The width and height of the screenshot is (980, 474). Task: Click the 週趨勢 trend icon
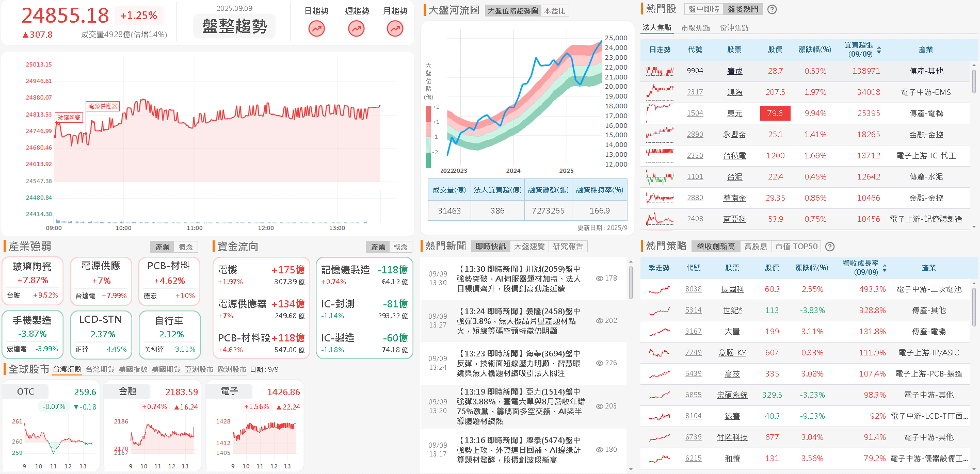[x=356, y=29]
